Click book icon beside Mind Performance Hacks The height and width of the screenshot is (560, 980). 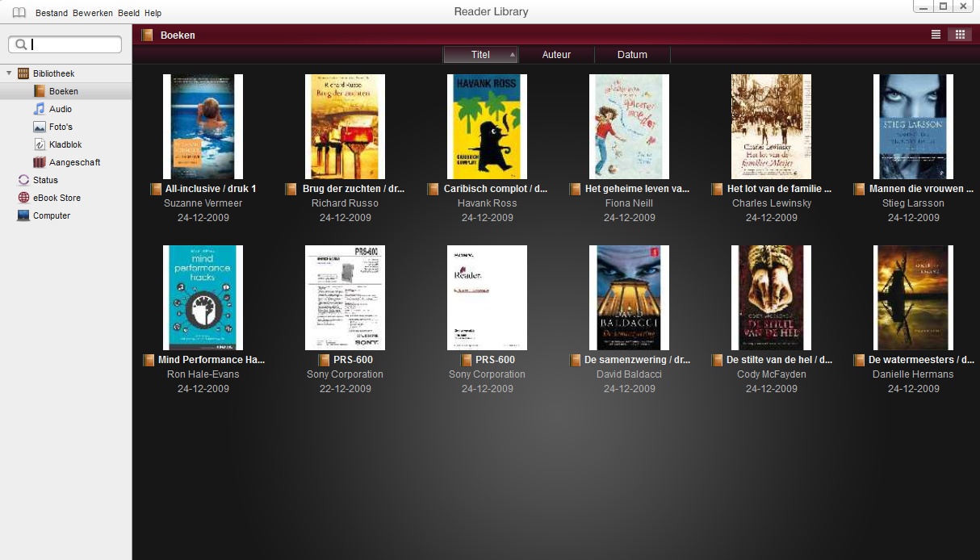pyautogui.click(x=149, y=360)
